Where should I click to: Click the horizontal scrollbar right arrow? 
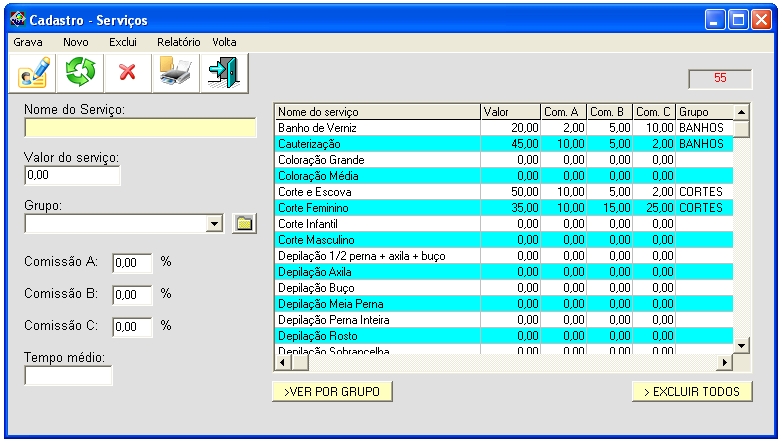click(726, 362)
